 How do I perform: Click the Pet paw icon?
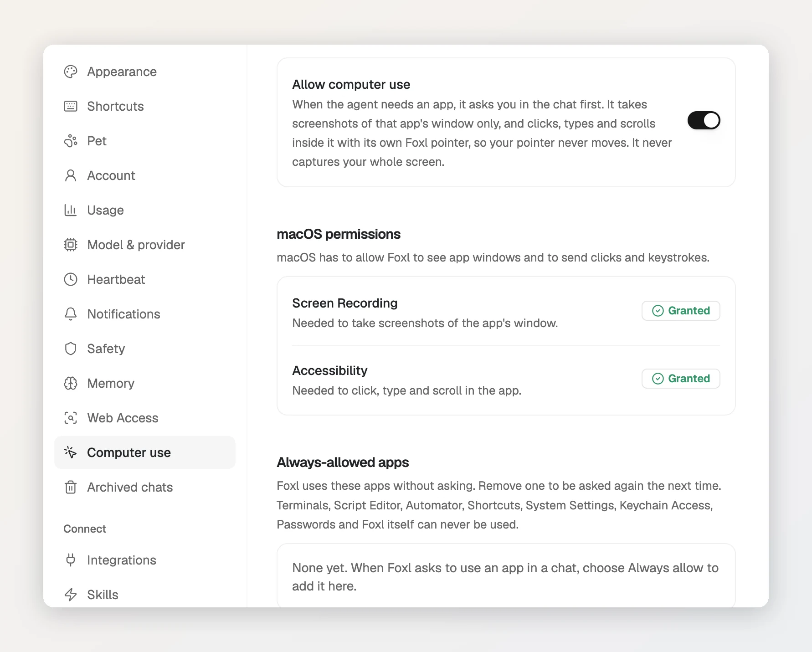71,141
